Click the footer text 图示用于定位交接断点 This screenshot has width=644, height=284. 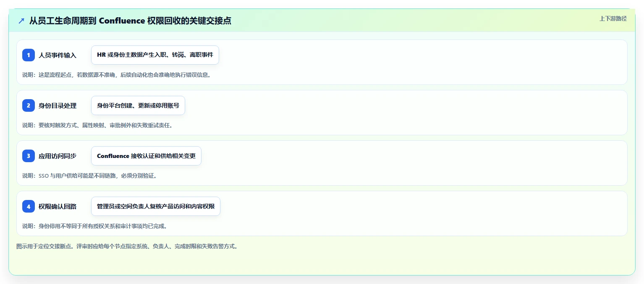point(127,246)
